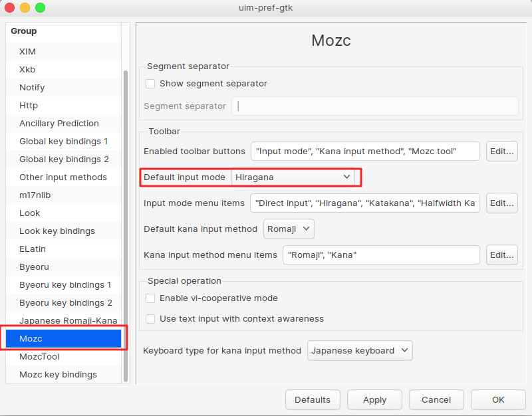The image size is (532, 416).
Task: Cancel the preferences dialog
Action: coord(436,400)
